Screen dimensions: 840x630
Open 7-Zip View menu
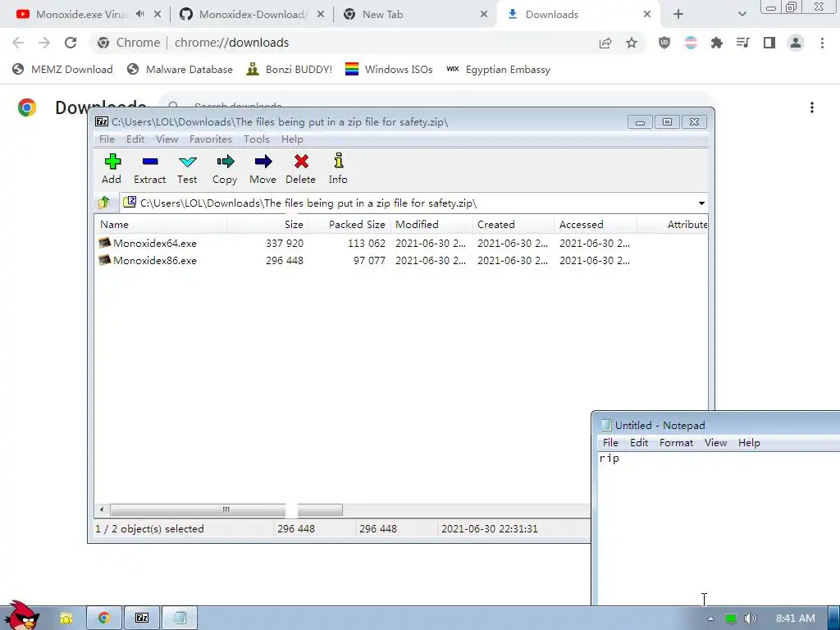click(167, 139)
